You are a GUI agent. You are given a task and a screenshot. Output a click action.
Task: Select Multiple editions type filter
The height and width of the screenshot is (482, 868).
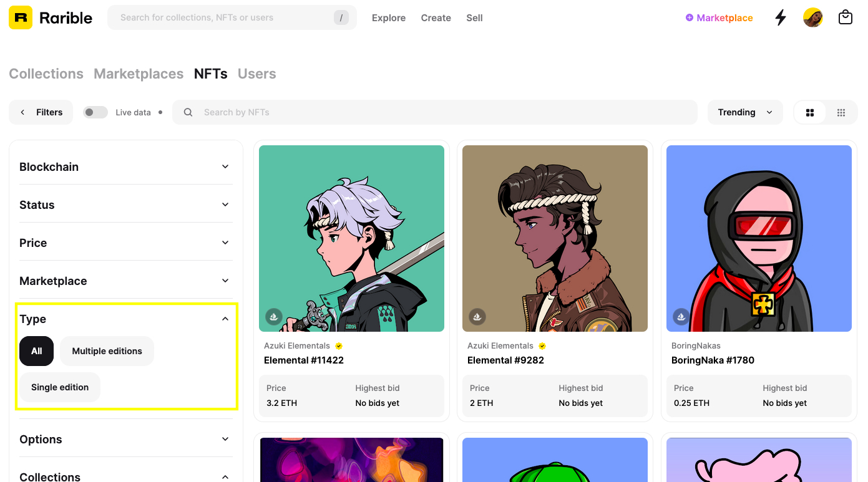[107, 351]
